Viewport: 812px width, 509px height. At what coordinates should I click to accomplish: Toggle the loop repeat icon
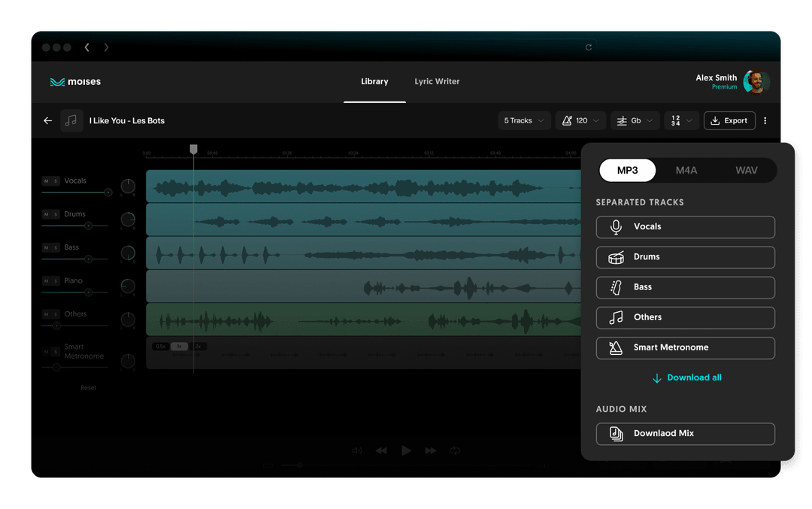point(455,450)
